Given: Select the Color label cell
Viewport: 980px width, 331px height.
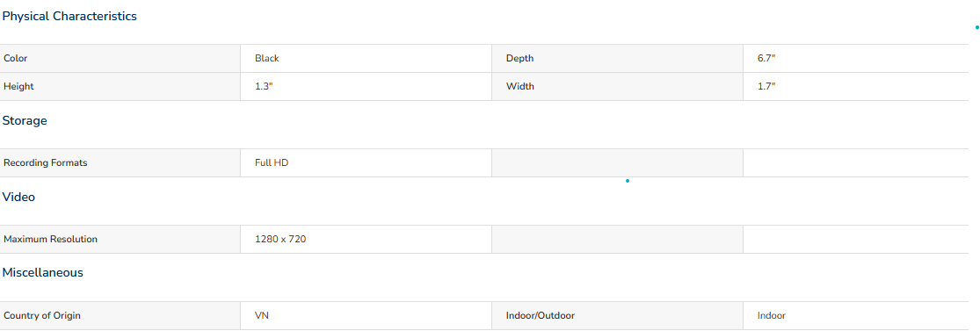Looking at the screenshot, I should point(120,59).
